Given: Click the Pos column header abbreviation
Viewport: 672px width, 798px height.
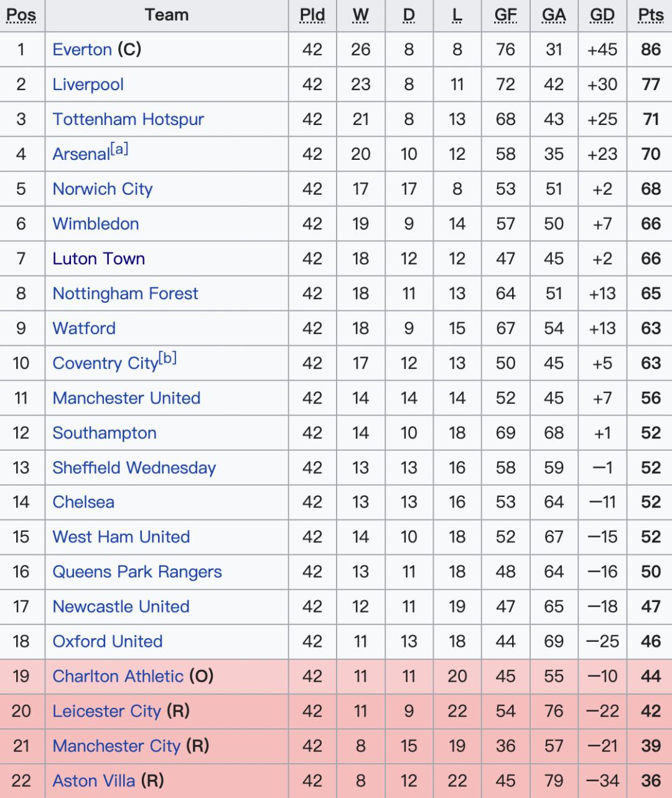Looking at the screenshot, I should (x=21, y=15).
